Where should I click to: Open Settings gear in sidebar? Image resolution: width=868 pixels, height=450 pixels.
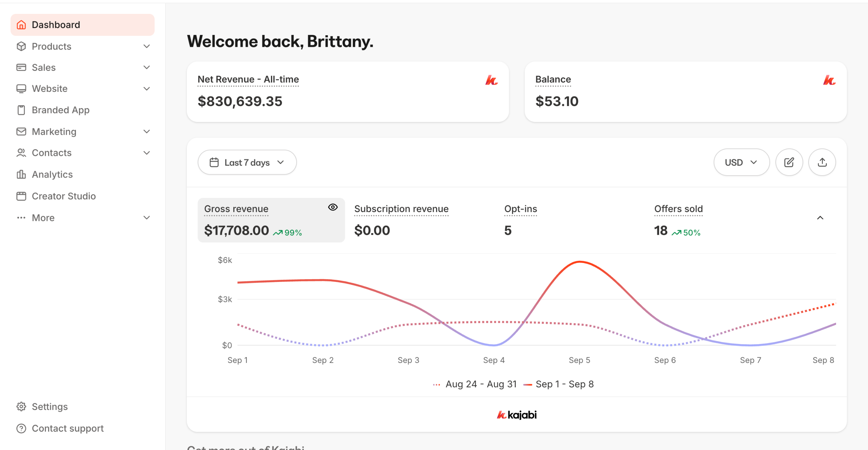(x=21, y=407)
